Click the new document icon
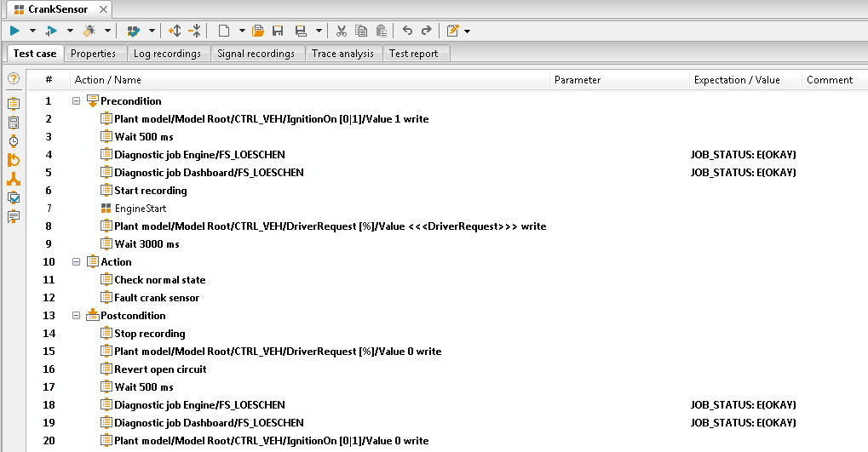The width and height of the screenshot is (868, 452). 224,31
